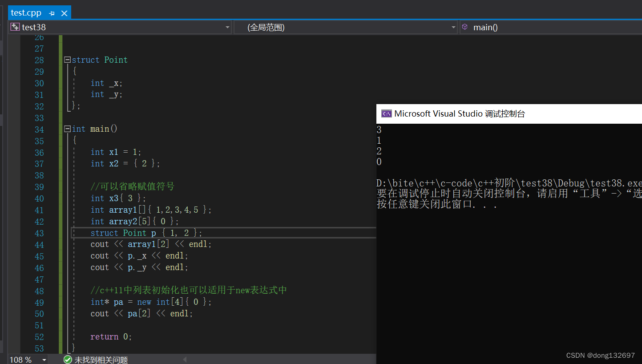Screen dimensions: 642x364
Task: Click the console path D:\bite\c++ line
Action: pyautogui.click(x=509, y=183)
